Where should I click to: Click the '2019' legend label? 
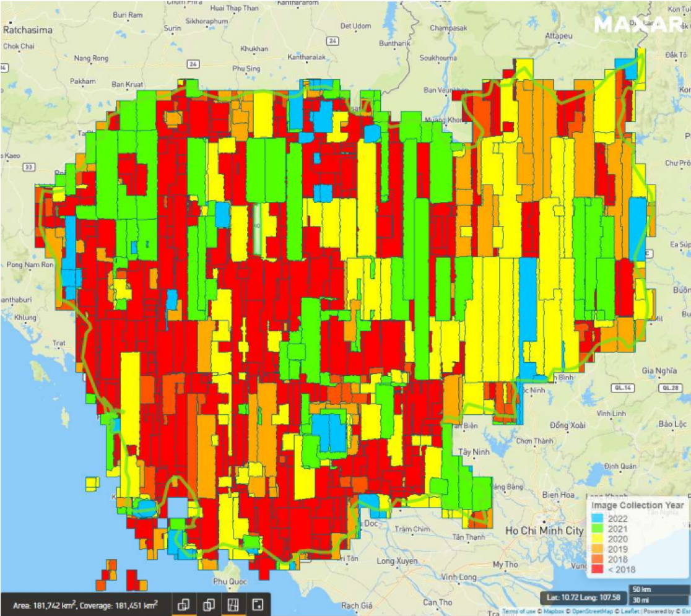617,549
